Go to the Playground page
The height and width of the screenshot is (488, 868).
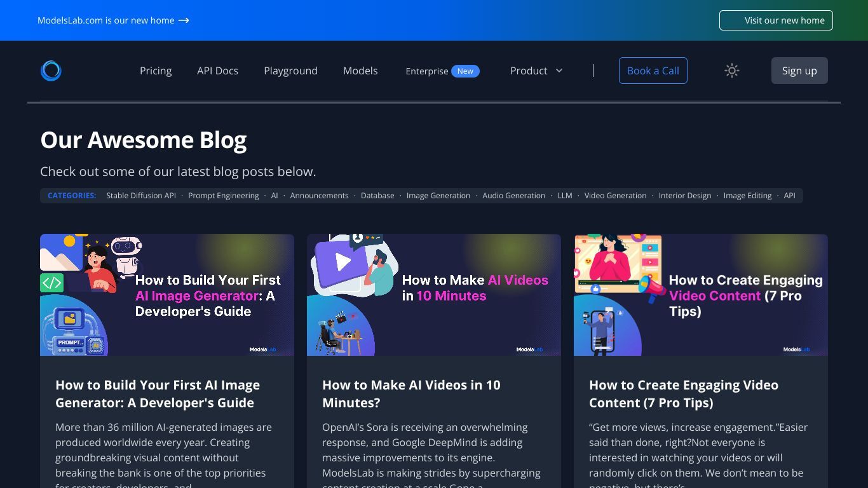(290, 71)
